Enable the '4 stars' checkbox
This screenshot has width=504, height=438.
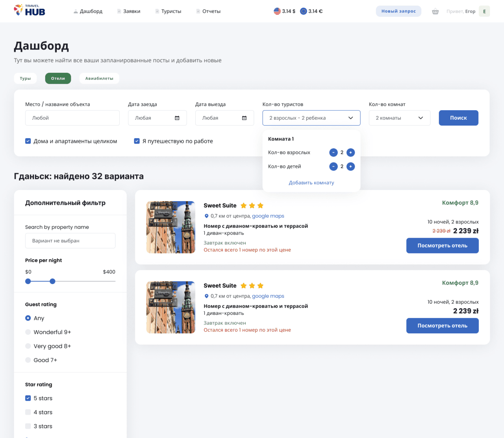[x=28, y=412]
